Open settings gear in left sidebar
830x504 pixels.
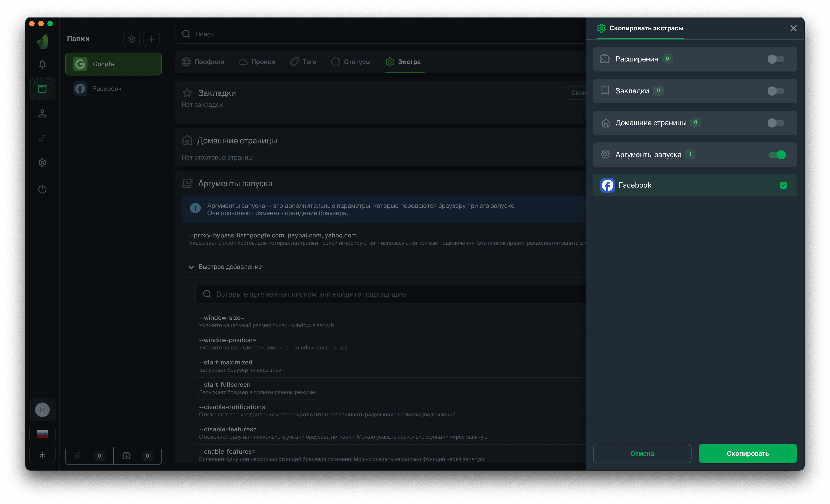coord(42,162)
